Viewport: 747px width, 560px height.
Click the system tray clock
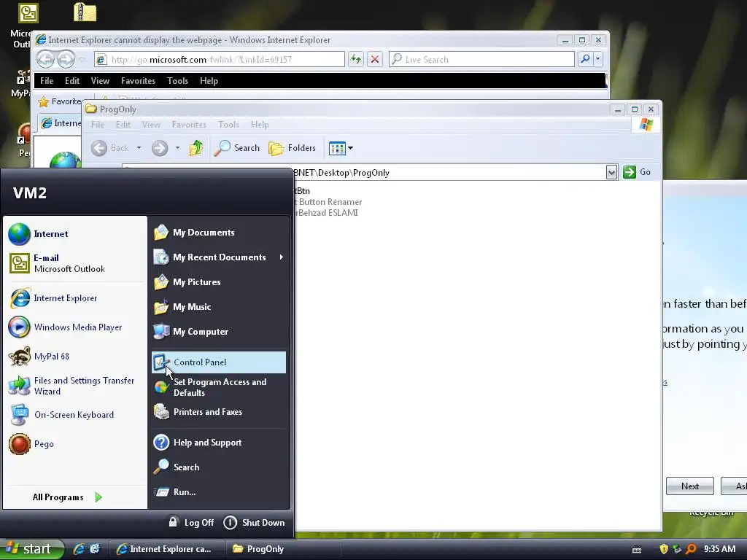click(x=719, y=549)
